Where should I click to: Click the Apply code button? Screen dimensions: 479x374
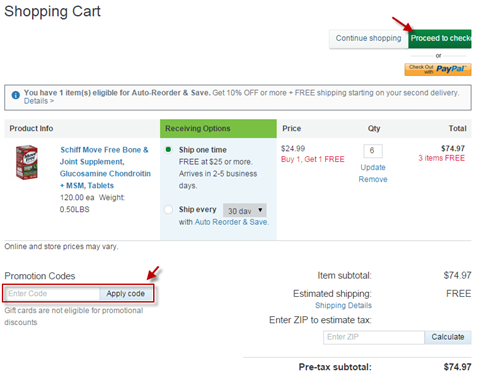(x=126, y=294)
